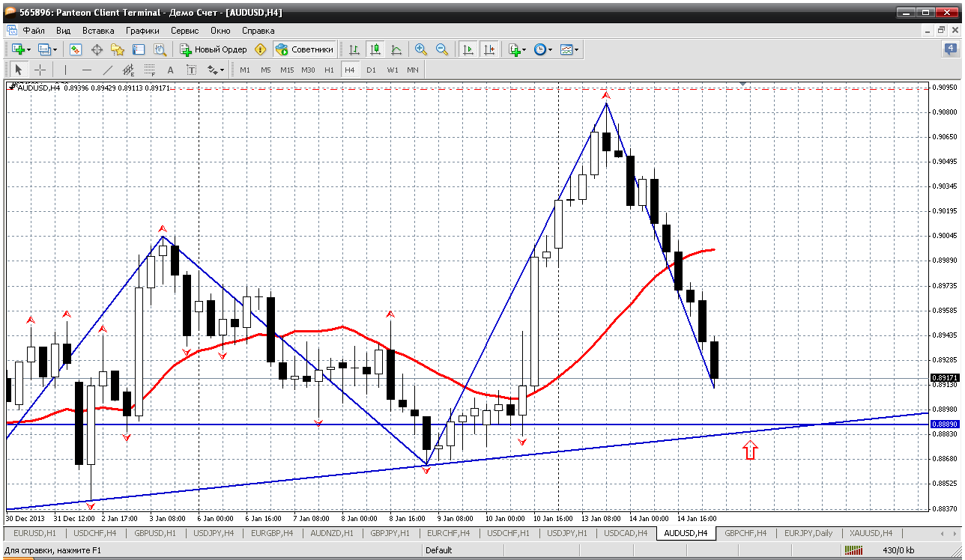Switch to the USDCHF,H4 chart tab
The image size is (965, 560).
coord(96,533)
